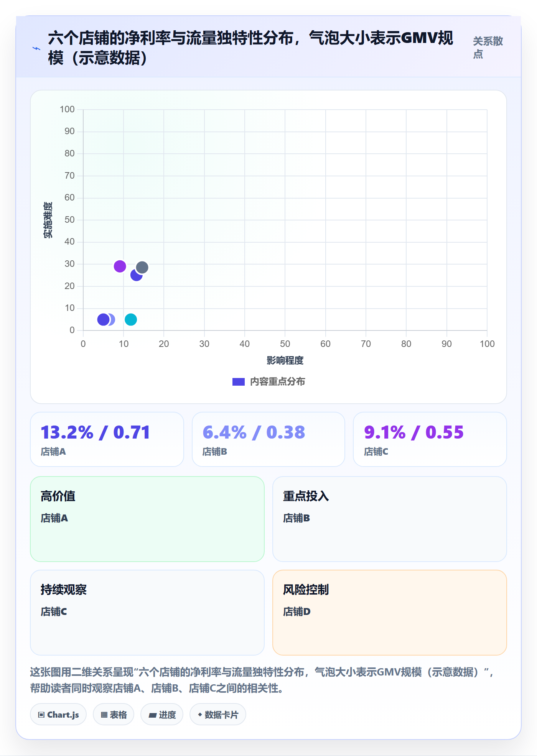
Task: Select the 13.2% / 0.71 店铺A card
Action: click(x=107, y=439)
